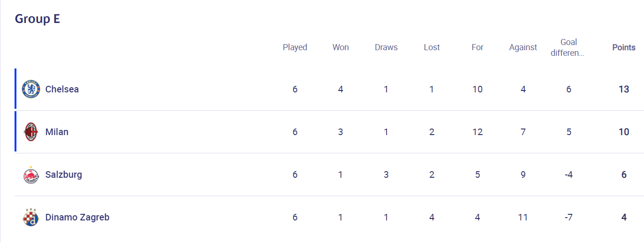The height and width of the screenshot is (242, 644).
Task: Click Chelsea's 13 points value
Action: [624, 89]
